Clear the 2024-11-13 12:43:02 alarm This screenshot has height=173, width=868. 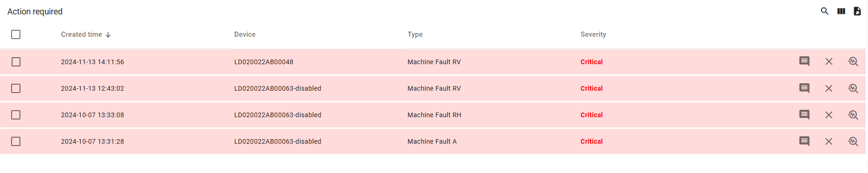coord(829,88)
